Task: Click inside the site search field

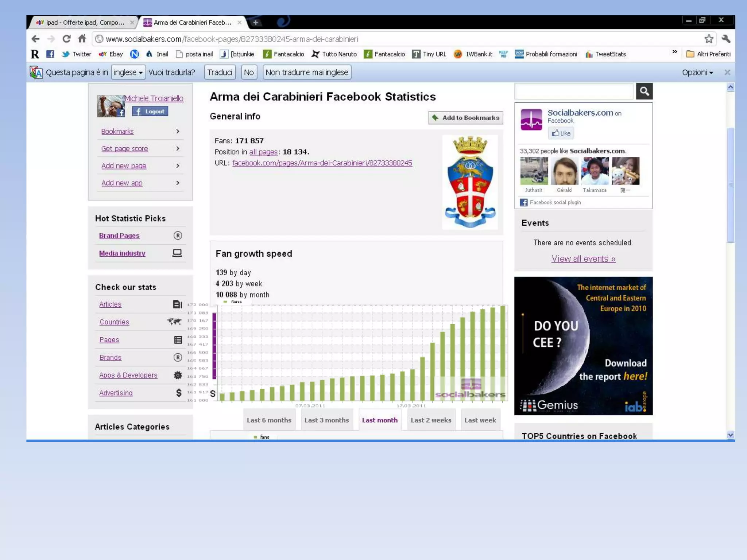Action: (x=574, y=91)
